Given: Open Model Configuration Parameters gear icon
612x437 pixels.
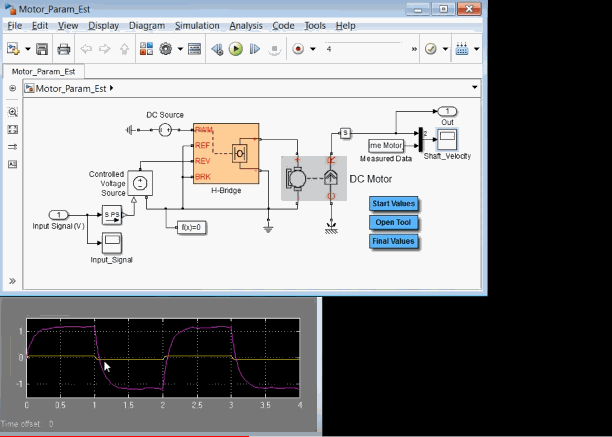Looking at the screenshot, I should [166, 48].
